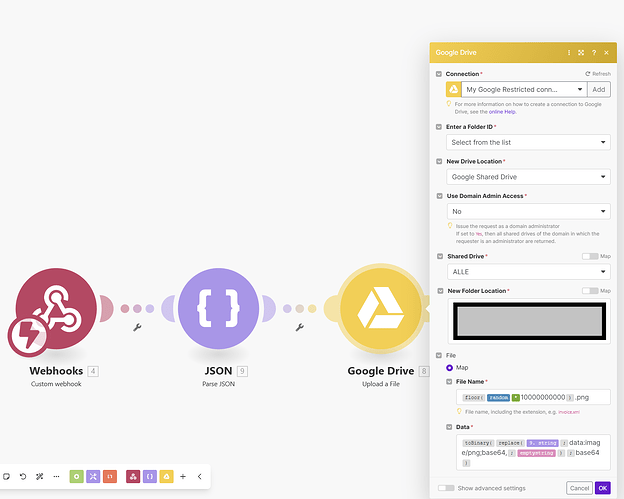The height and width of the screenshot is (499, 624).
Task: Click the Add connection button
Action: point(599,90)
